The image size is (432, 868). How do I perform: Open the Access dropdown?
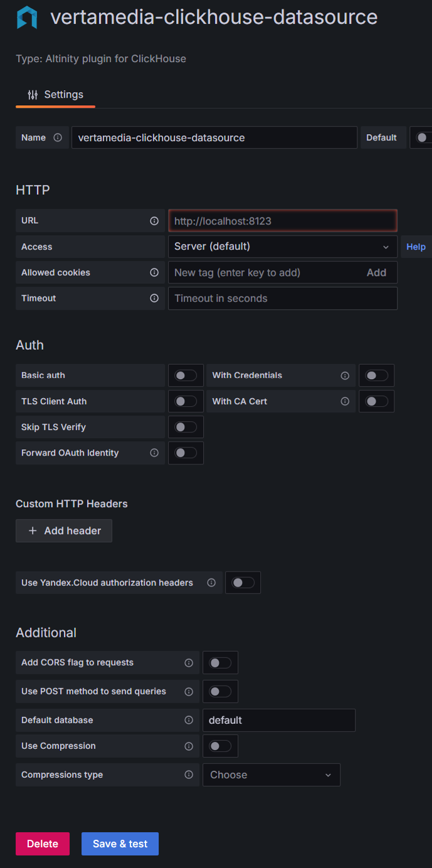(x=282, y=246)
